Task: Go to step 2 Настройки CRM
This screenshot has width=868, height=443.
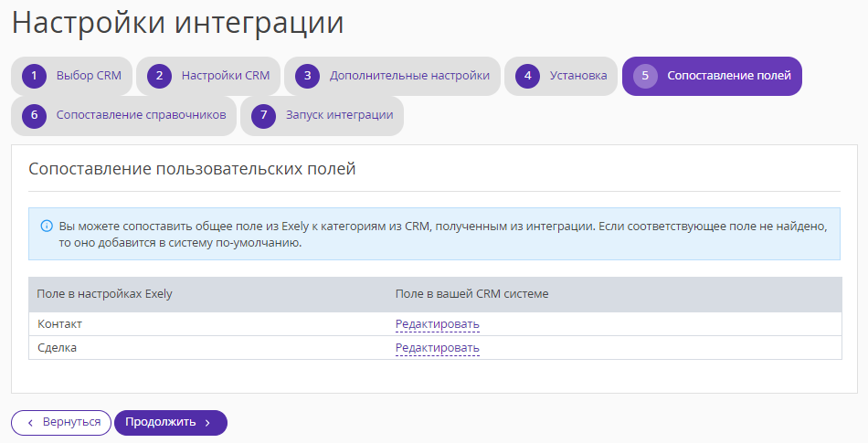Action: (208, 76)
